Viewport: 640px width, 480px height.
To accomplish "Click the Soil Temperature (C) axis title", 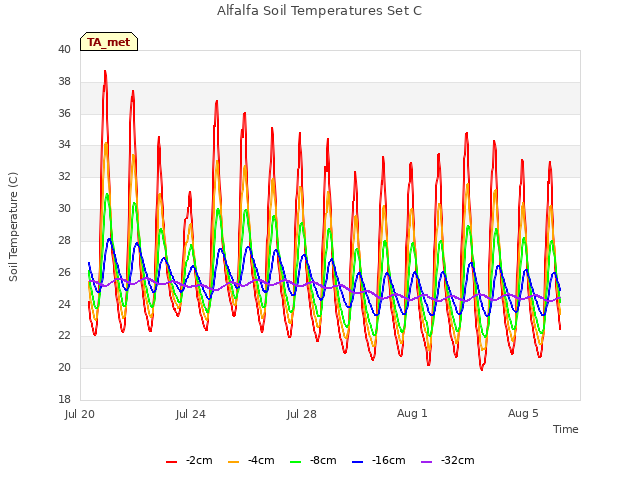I will pyautogui.click(x=13, y=227).
